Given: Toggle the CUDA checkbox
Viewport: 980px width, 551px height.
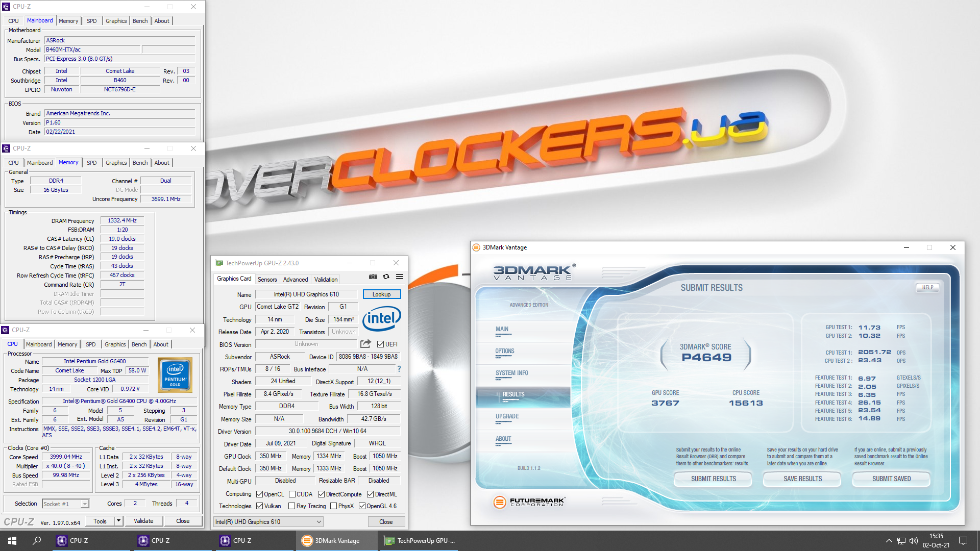Looking at the screenshot, I should click(292, 494).
